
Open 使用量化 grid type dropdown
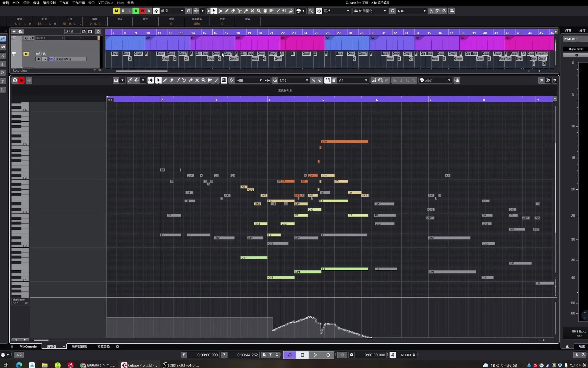370,11
